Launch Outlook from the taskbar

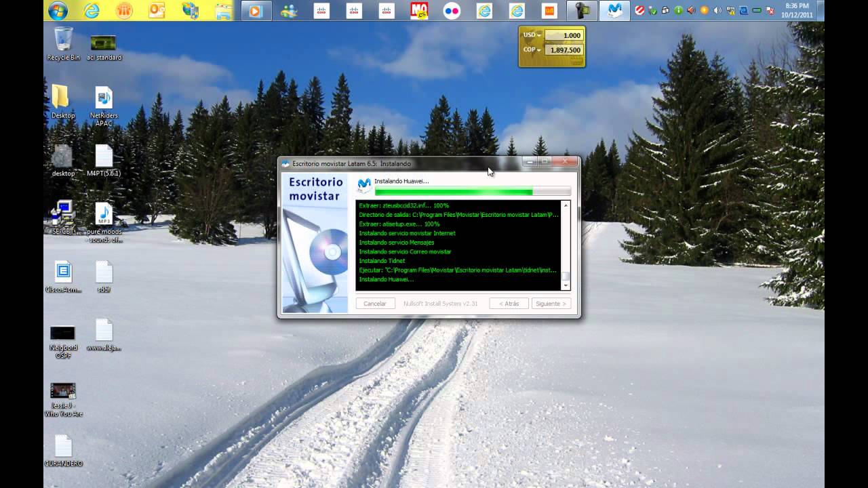[157, 11]
